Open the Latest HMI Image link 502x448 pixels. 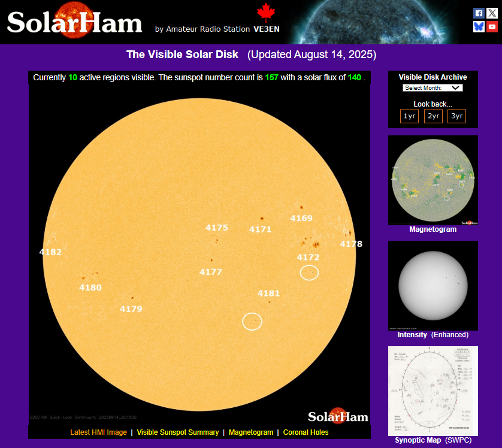click(x=98, y=432)
